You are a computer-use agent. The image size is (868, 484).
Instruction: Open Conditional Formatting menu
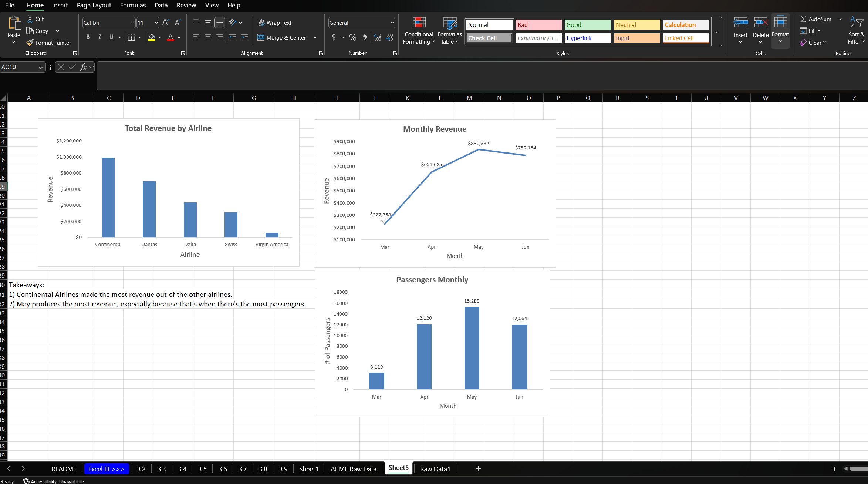pos(419,31)
